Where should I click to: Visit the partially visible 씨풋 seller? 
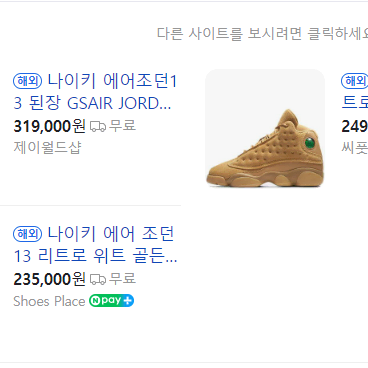355,147
